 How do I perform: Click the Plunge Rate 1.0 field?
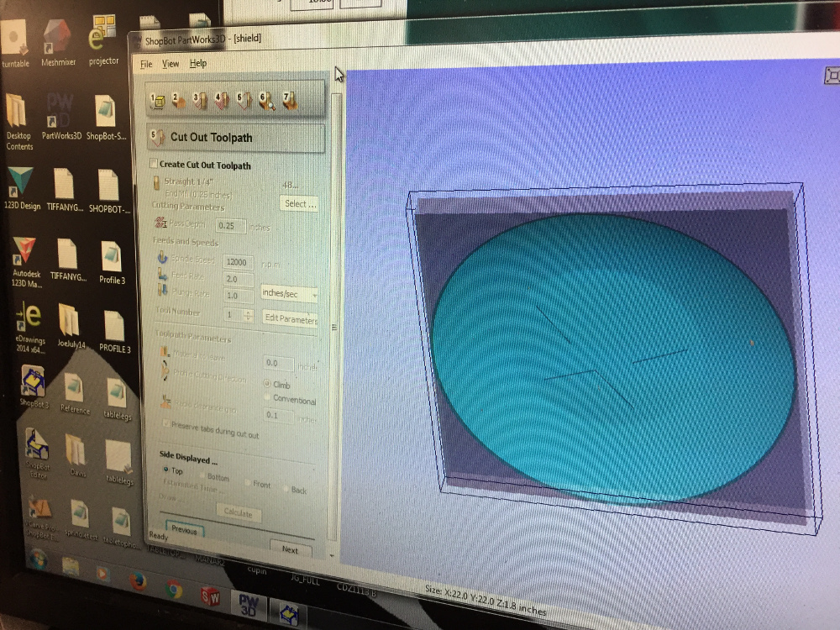(x=239, y=296)
